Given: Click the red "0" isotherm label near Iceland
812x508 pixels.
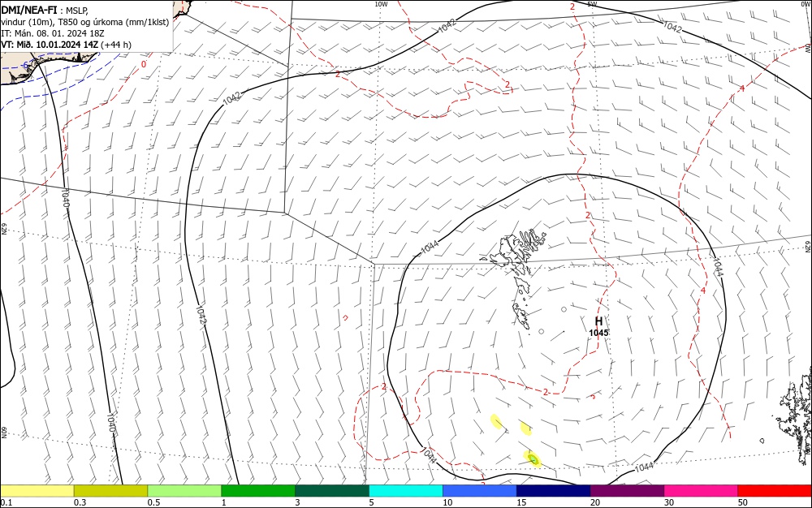Looking at the screenshot, I should point(144,65).
